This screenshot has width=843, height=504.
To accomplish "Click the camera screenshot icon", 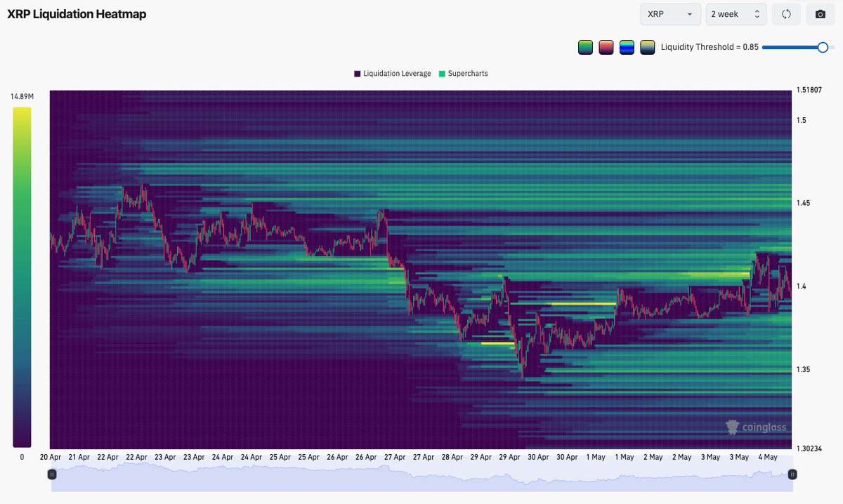I will (820, 14).
